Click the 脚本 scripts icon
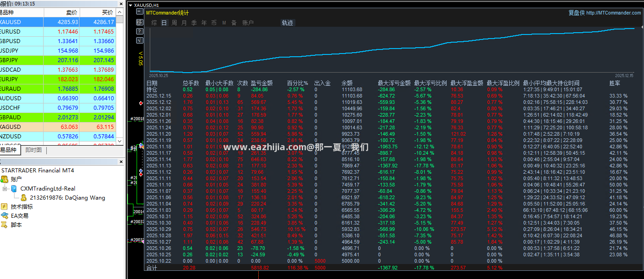Screen dimensions: 644x279 coord(5,225)
